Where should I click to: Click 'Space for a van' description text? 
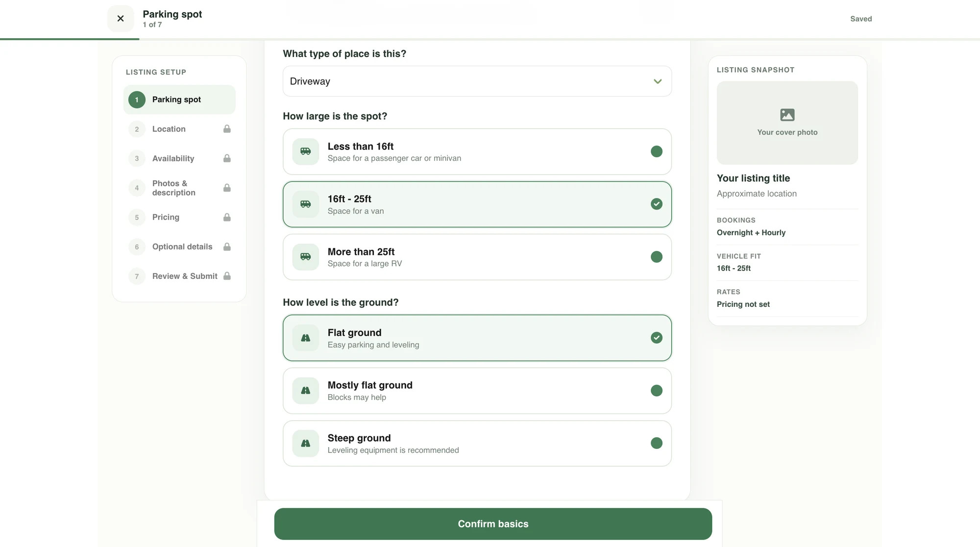pos(356,211)
